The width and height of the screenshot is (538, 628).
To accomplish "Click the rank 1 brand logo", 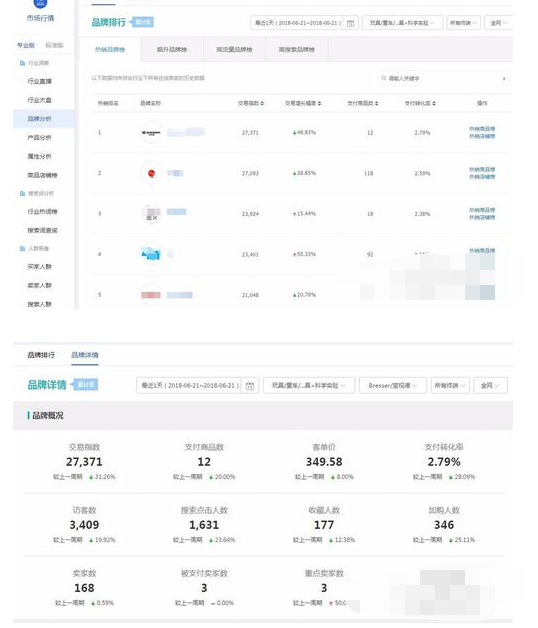I will point(151,133).
